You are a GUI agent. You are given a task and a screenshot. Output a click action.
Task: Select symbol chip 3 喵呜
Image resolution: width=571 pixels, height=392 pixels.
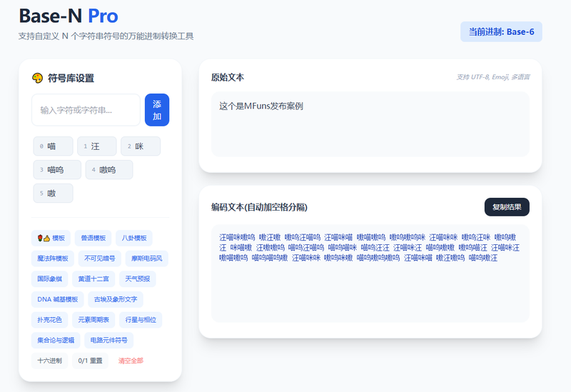tap(57, 170)
